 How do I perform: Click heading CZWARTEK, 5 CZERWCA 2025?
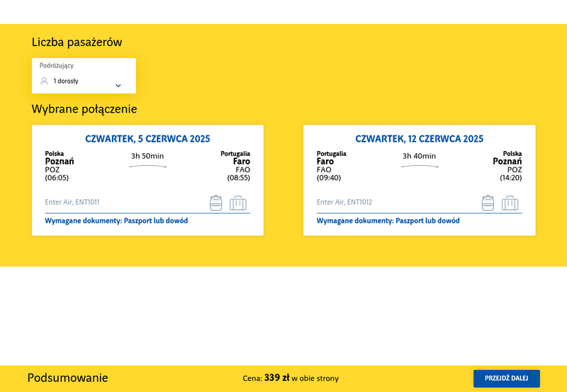pyautogui.click(x=147, y=139)
